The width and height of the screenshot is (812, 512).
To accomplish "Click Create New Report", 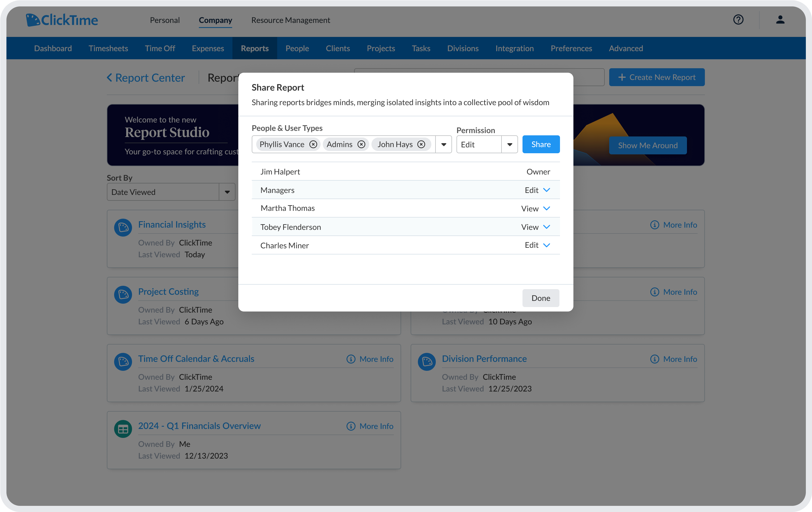I will click(x=656, y=77).
